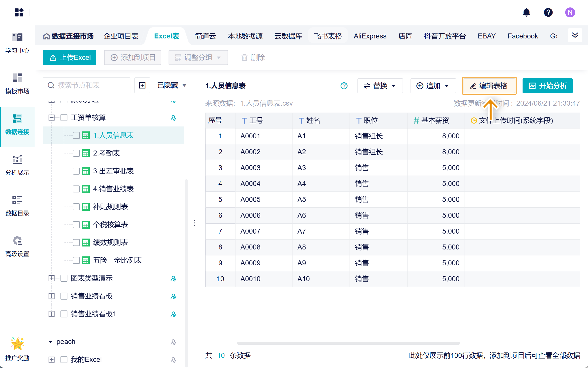
Task: Click the table's horizontal scrollbar
Action: [348, 343]
